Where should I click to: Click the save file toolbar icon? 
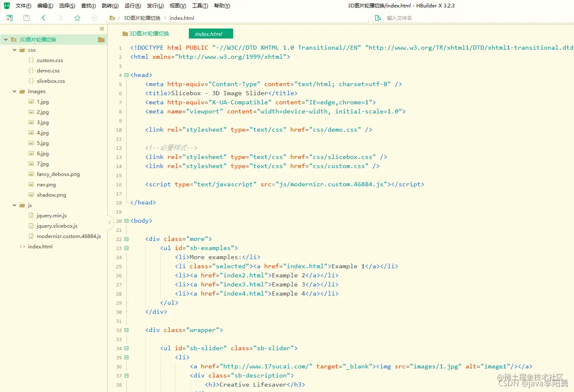tap(27, 18)
